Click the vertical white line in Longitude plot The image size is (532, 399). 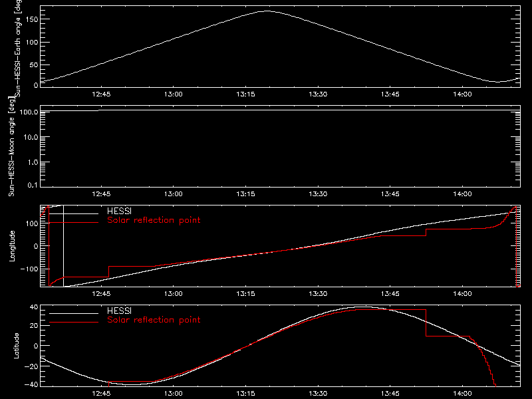(x=63, y=246)
